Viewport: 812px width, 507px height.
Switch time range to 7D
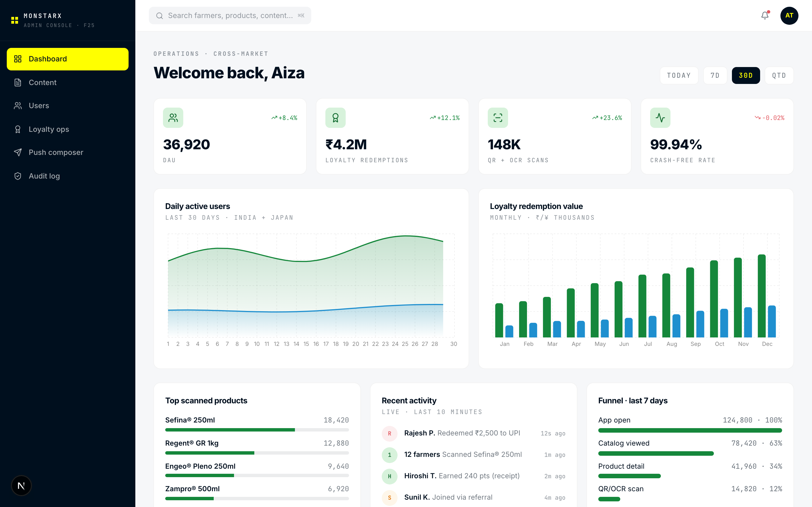pos(715,75)
